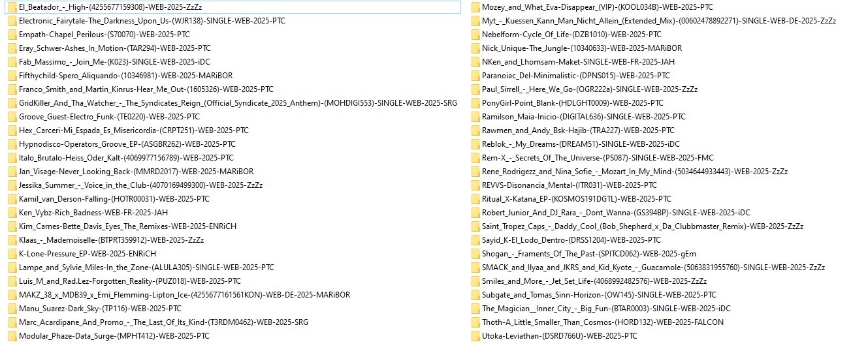
Task: Select the Jan_Visage-Never_Looking_Back folder name
Action: 136,172
